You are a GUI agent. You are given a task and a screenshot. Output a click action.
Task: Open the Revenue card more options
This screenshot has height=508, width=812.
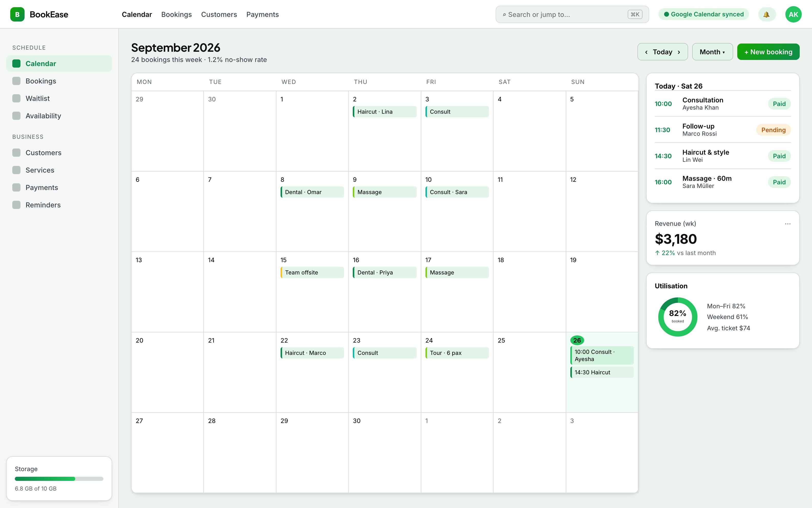pyautogui.click(x=787, y=224)
